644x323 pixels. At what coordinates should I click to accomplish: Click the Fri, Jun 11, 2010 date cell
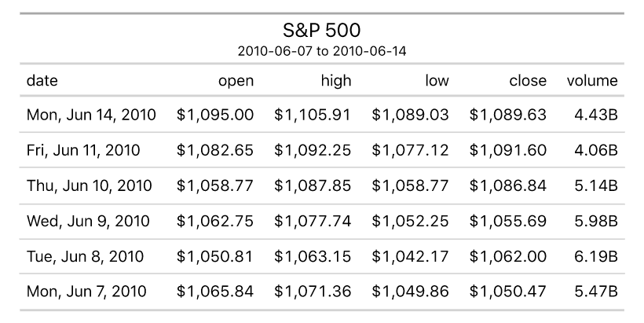click(84, 150)
